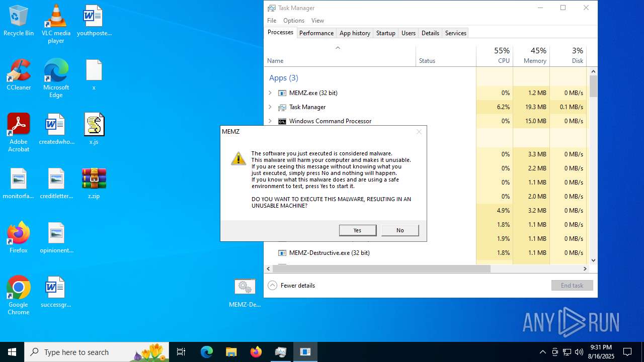
Task: Click the taskbar search box
Action: [97, 352]
